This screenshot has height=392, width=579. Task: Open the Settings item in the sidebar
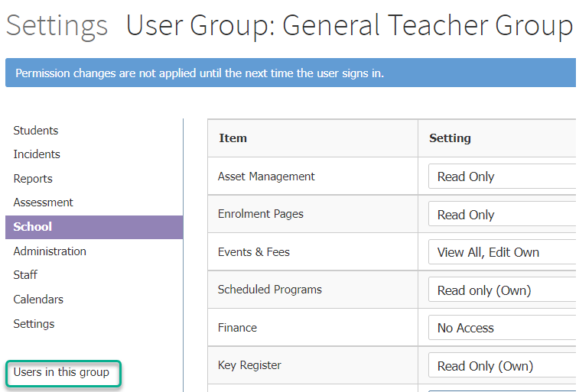[34, 324]
